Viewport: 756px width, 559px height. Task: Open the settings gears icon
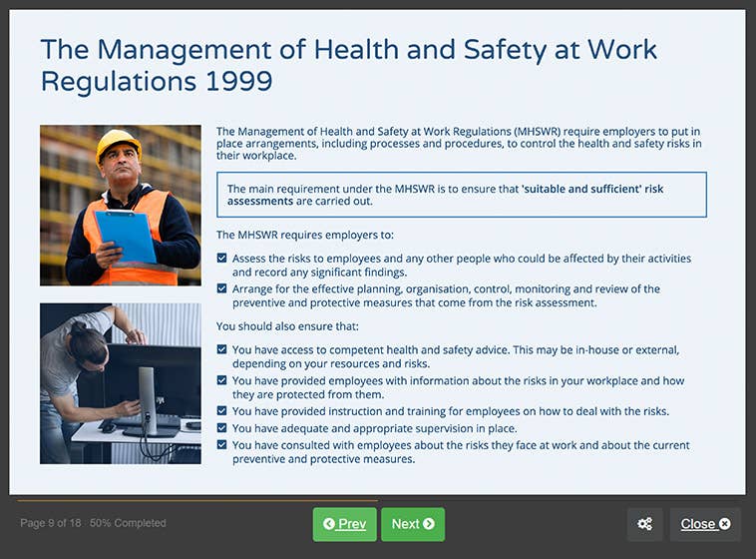644,524
